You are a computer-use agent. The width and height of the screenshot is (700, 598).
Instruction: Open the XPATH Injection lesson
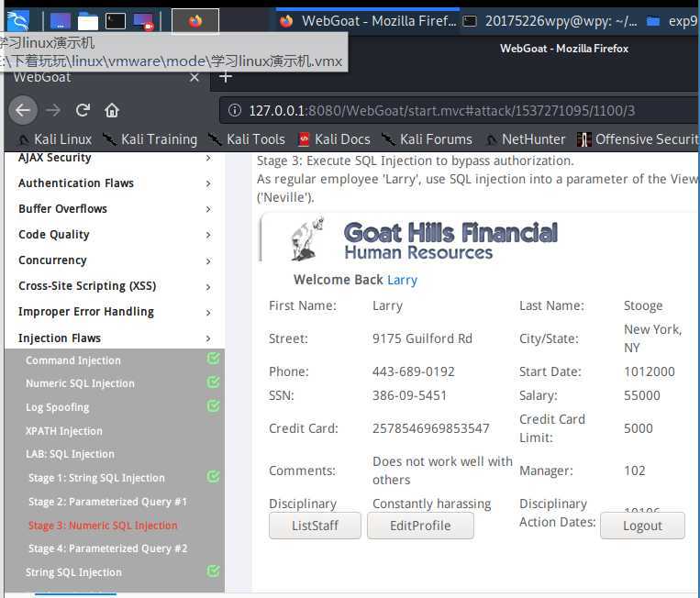click(64, 431)
